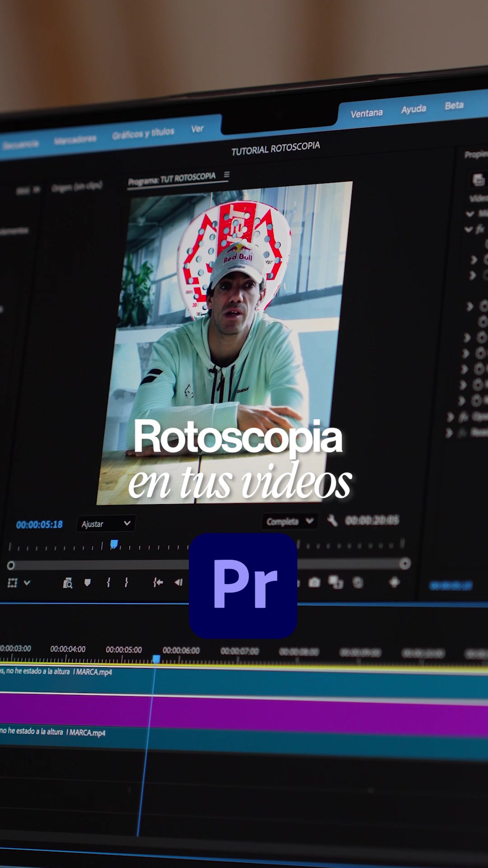Viewport: 488px width, 868px height.
Task: Click the Comparison View icon
Action: tap(336, 582)
